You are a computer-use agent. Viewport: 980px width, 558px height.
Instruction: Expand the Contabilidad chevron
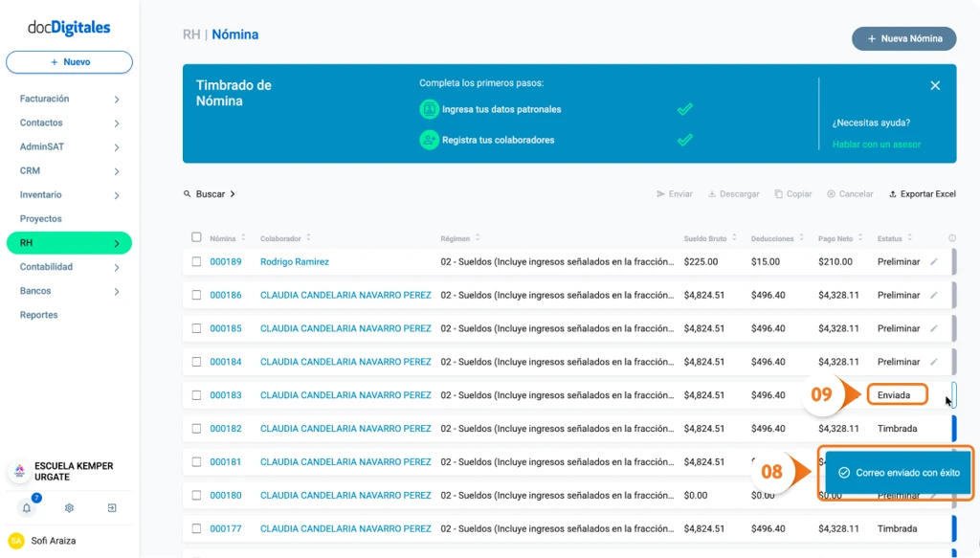(117, 267)
